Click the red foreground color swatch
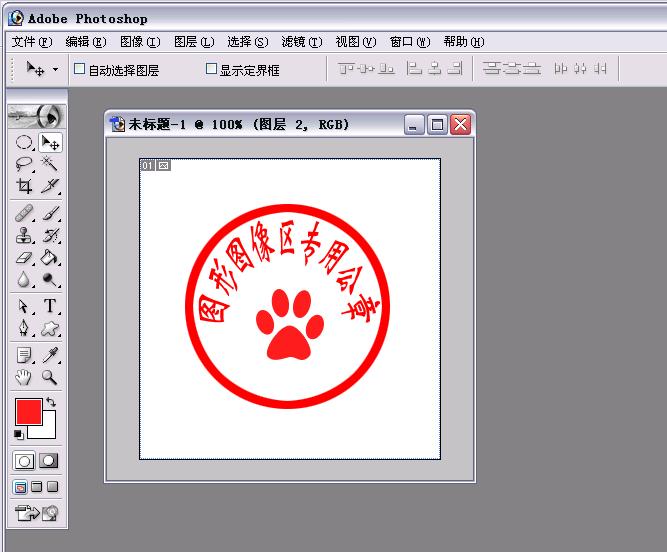This screenshot has height=552, width=667. click(28, 411)
